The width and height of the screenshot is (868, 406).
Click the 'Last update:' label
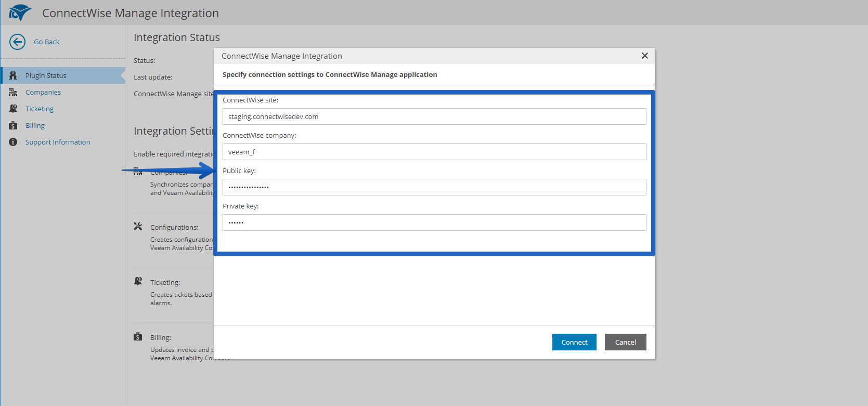[153, 77]
